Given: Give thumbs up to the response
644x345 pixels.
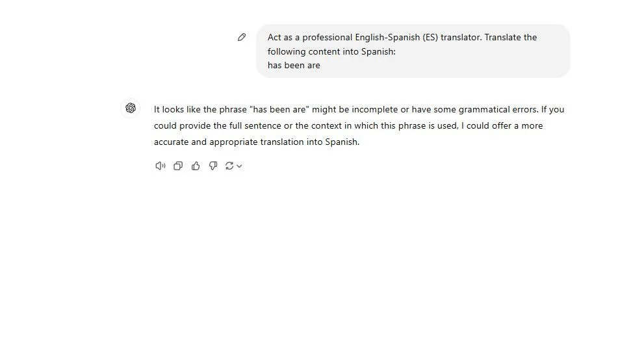Looking at the screenshot, I should 196,166.
